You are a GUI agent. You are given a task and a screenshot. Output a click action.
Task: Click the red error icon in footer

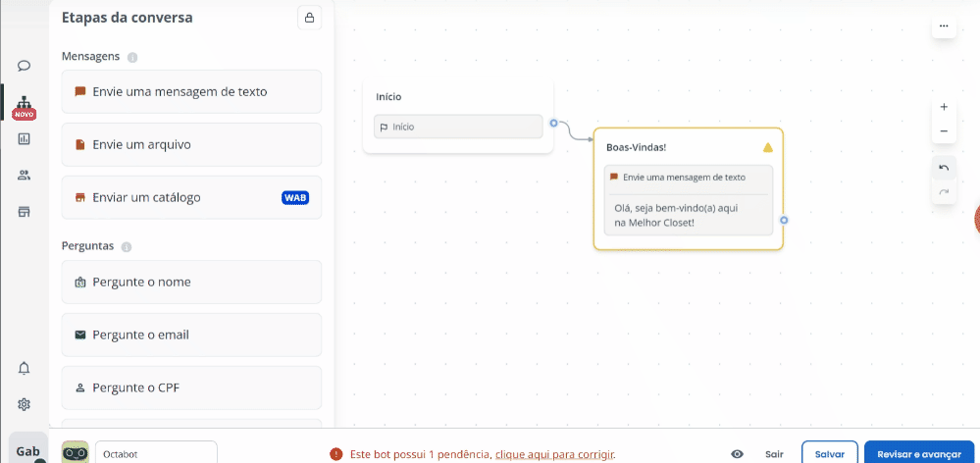336,454
